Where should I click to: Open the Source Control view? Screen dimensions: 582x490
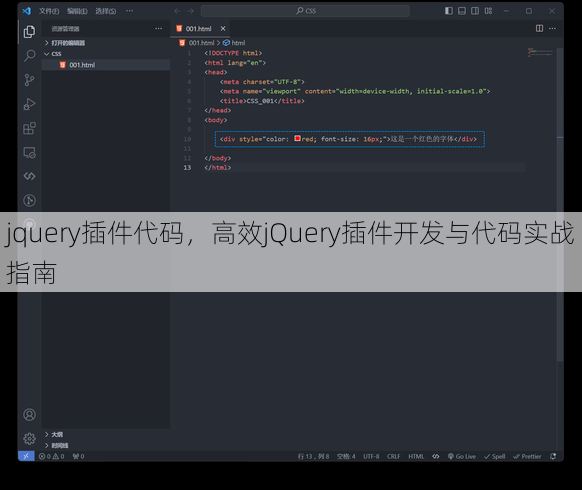click(29, 80)
